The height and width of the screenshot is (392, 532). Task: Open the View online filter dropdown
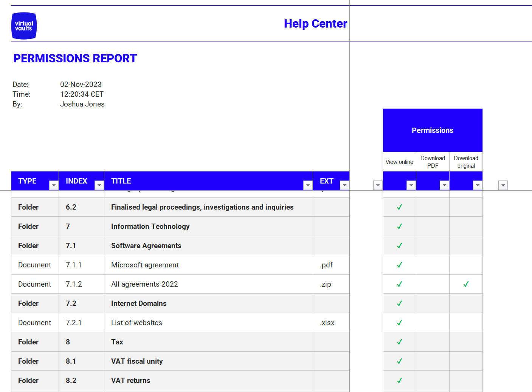411,185
